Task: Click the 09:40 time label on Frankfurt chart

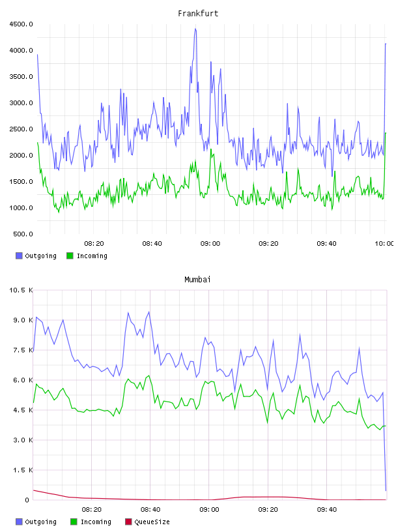Action: [x=326, y=244]
